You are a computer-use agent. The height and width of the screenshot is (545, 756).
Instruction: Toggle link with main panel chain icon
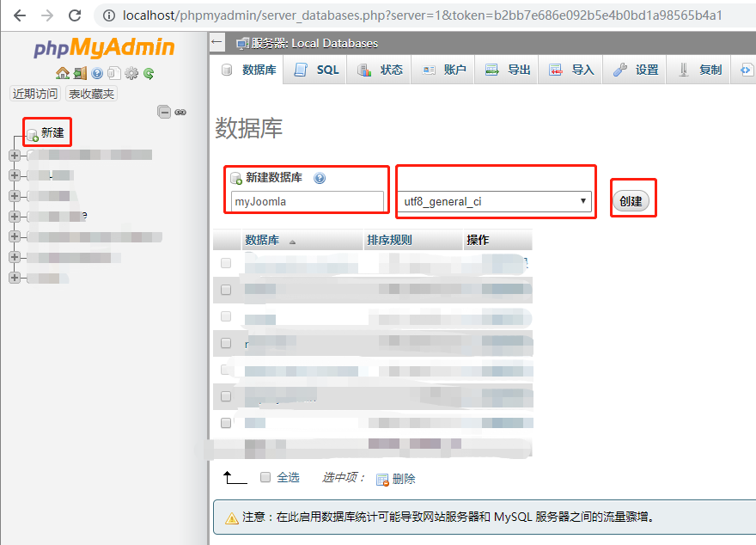[180, 113]
